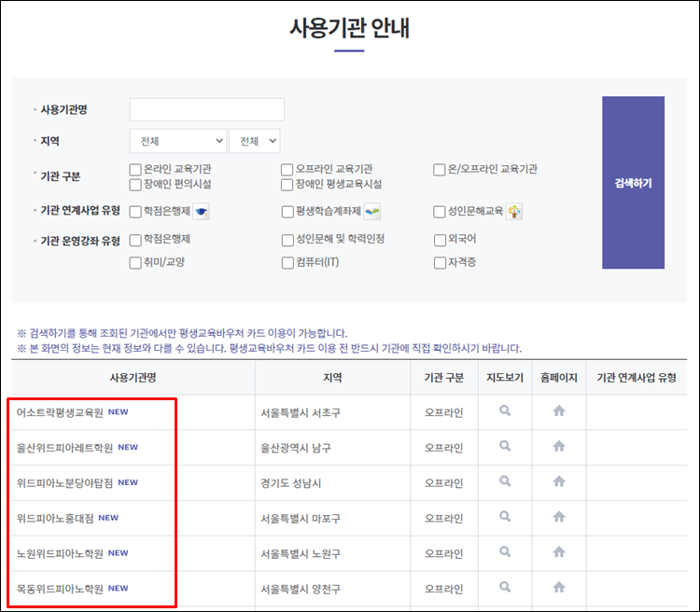
Task: Click the 사용기관 안내 page title
Action: pos(350,28)
